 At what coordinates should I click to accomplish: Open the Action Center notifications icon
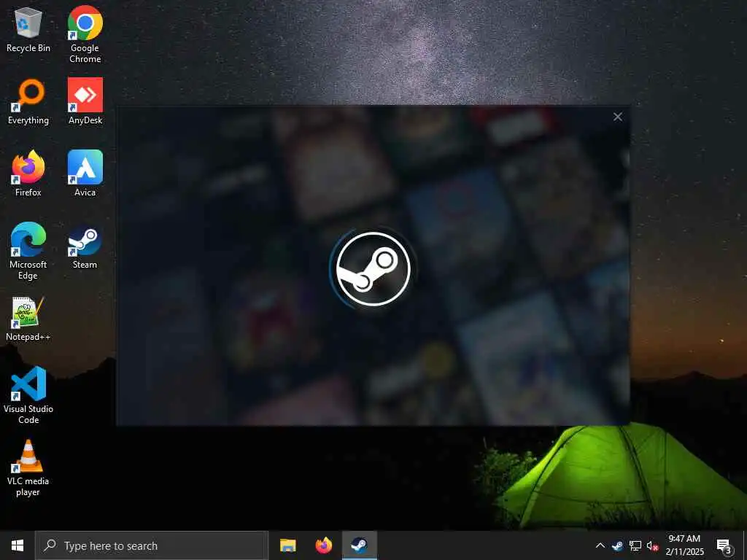click(x=724, y=545)
